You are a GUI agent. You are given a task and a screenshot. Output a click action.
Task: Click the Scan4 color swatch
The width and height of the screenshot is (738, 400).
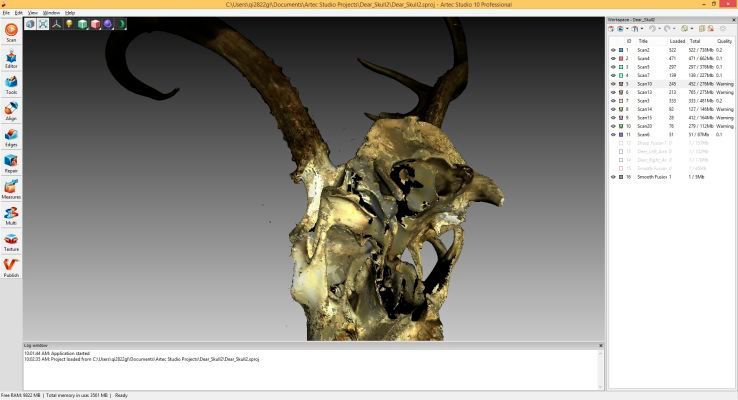[621, 58]
